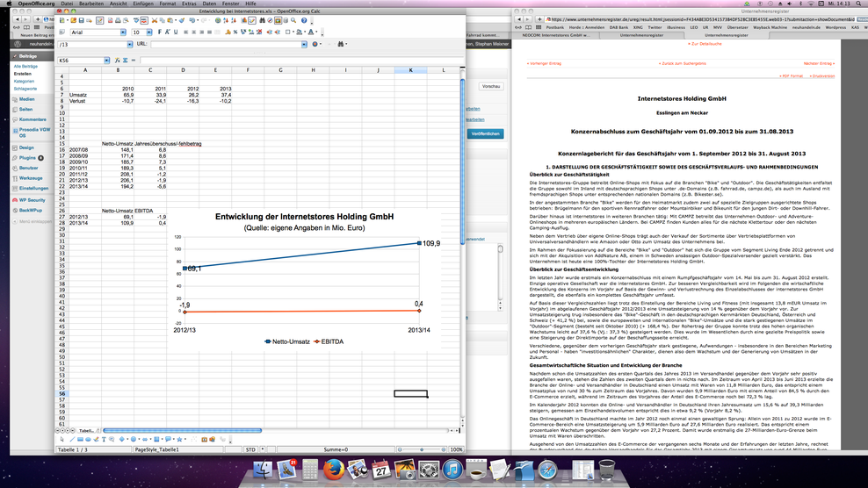Click the OpenOffice Help question mark icon
This screenshot has width=868, height=488.
tap(304, 20)
